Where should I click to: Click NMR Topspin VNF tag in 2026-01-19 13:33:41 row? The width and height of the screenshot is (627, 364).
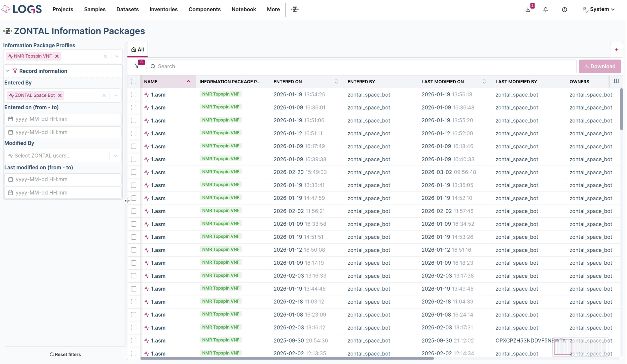point(221,185)
